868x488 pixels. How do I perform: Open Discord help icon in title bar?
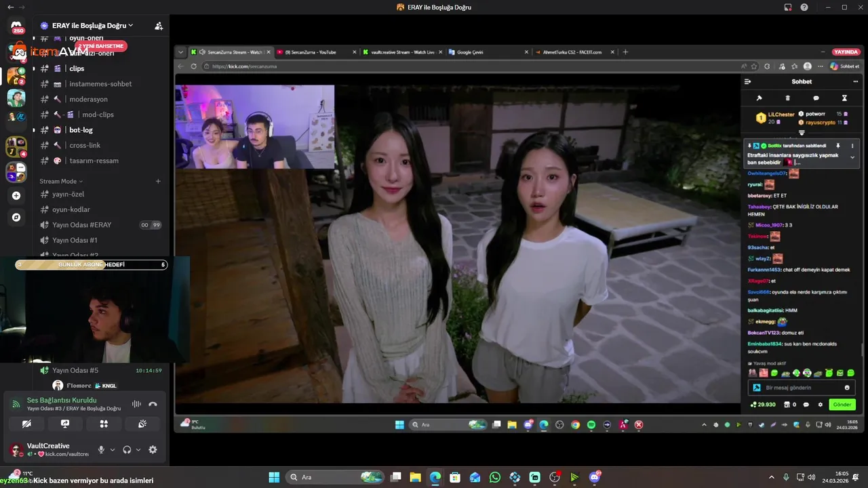[804, 7]
